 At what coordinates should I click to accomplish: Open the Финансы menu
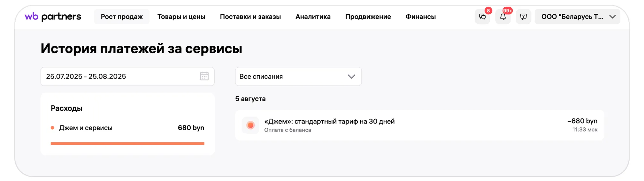(420, 17)
